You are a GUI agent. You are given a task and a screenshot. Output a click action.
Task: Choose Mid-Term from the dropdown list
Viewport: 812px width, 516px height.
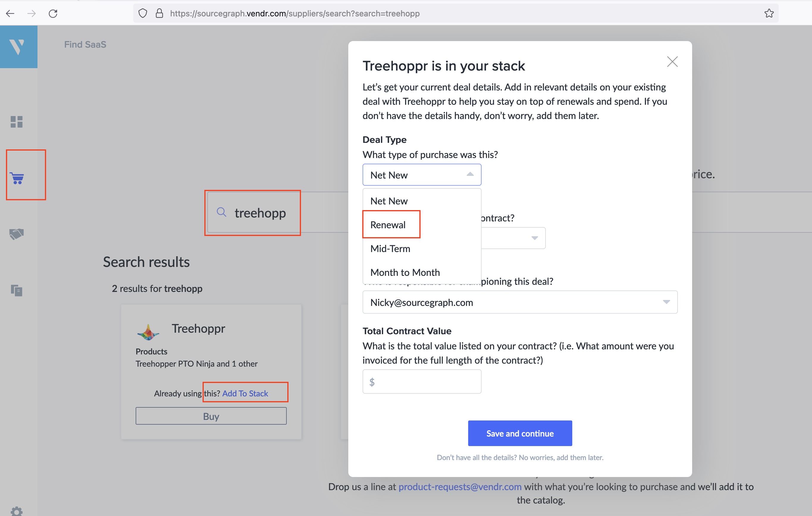(x=421, y=249)
